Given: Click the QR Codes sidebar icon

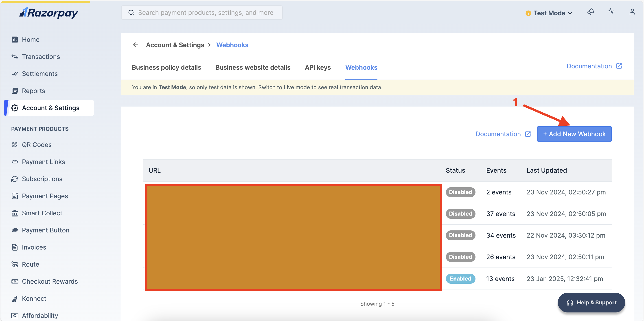Looking at the screenshot, I should click(15, 145).
